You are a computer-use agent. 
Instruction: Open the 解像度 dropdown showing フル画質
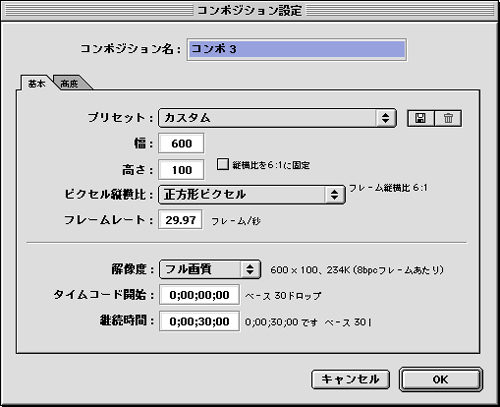click(210, 269)
